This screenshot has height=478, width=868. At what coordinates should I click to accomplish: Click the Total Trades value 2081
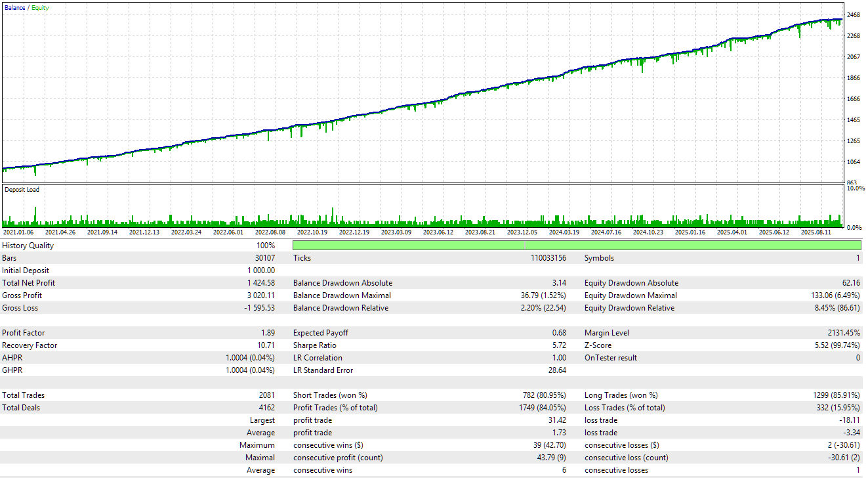[267, 395]
